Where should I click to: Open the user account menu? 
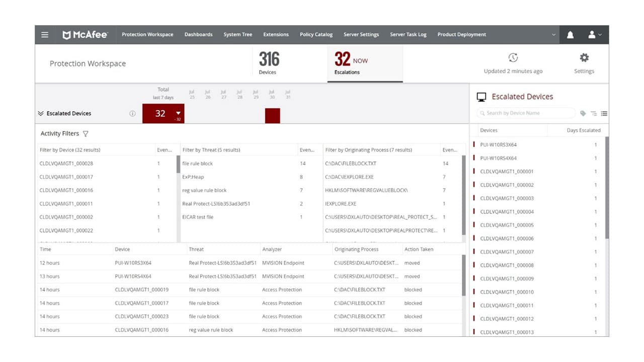point(594,34)
